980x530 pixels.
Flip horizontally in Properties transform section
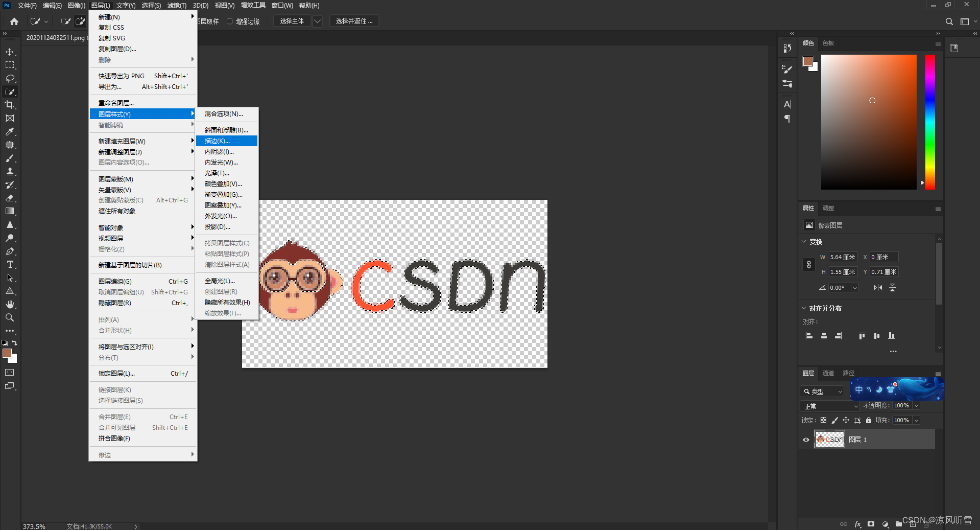878,288
